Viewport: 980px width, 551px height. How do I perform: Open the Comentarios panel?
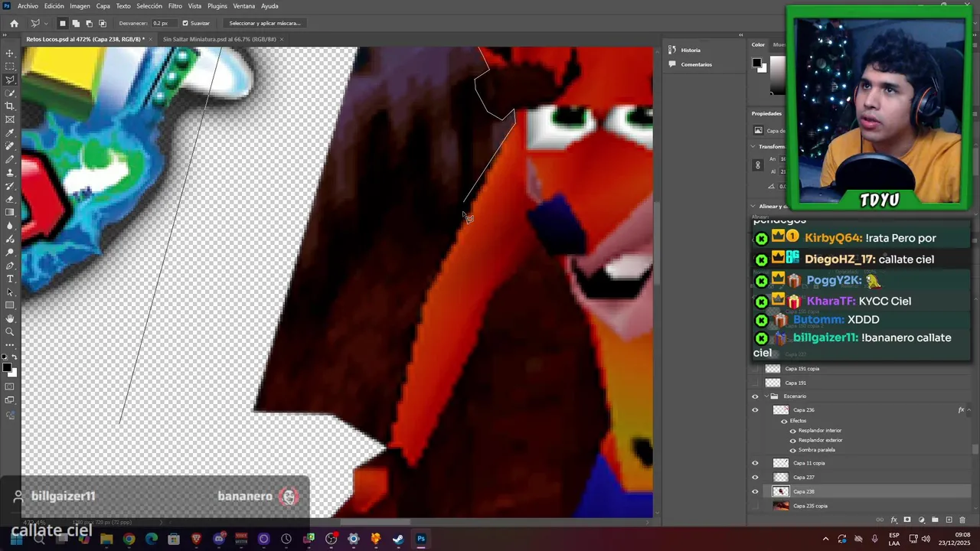(x=696, y=64)
